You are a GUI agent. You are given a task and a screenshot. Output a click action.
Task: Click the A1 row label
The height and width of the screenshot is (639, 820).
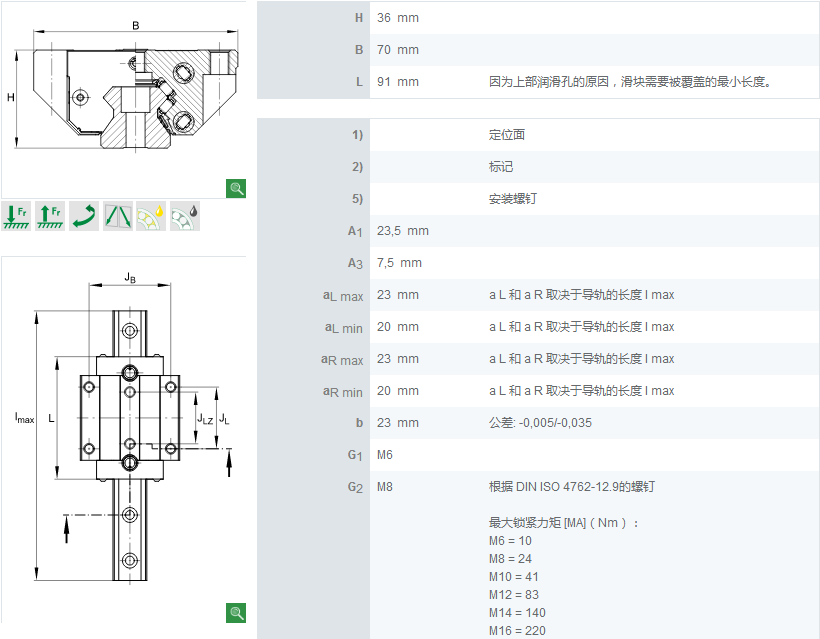click(x=355, y=231)
